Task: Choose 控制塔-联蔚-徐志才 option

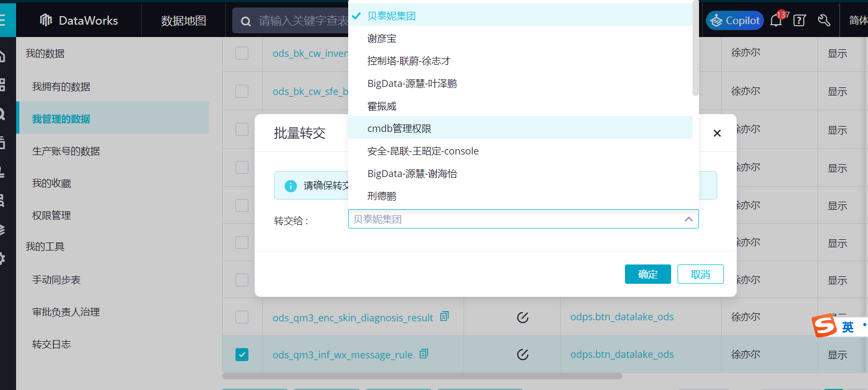Action: 520,61
